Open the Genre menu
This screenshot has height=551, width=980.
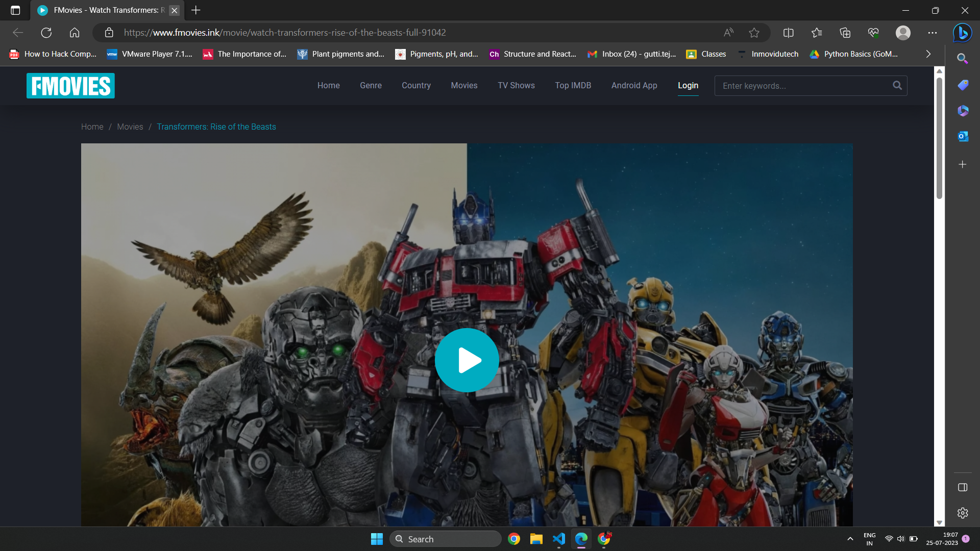(371, 85)
